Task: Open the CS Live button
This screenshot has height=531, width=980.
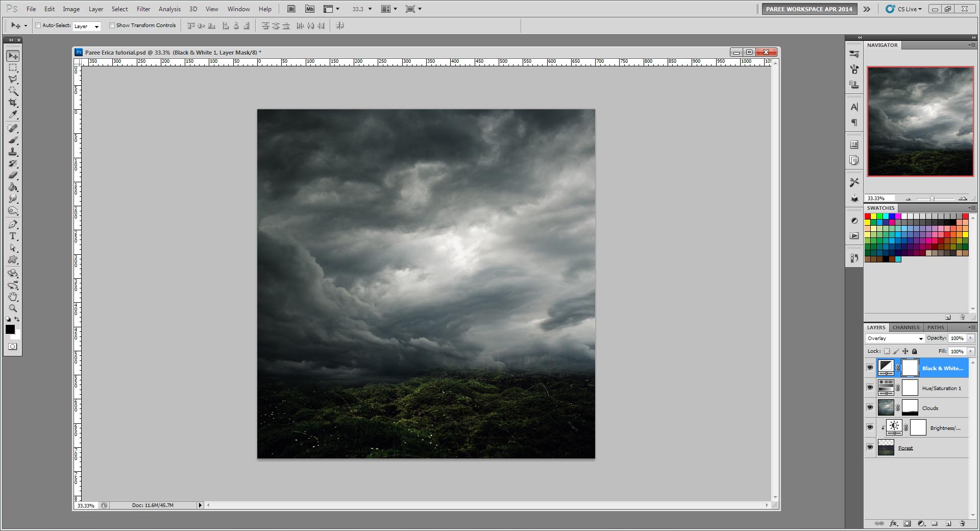Action: [x=904, y=9]
